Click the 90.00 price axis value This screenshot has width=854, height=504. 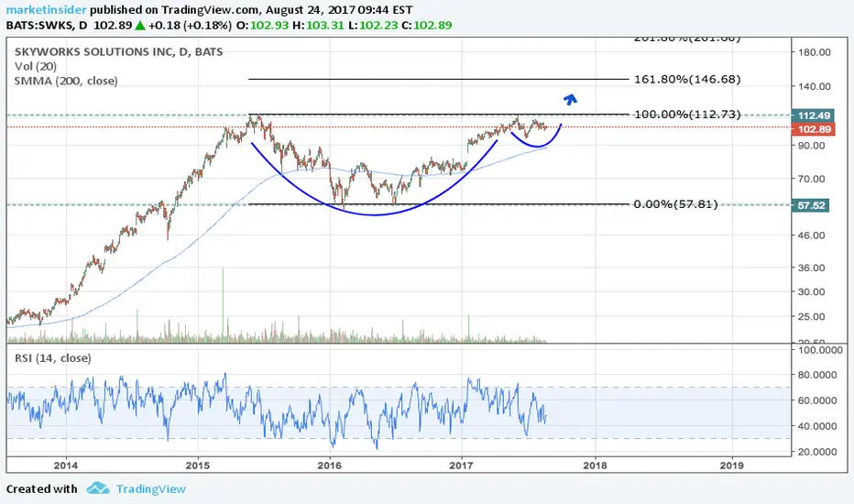pos(812,146)
